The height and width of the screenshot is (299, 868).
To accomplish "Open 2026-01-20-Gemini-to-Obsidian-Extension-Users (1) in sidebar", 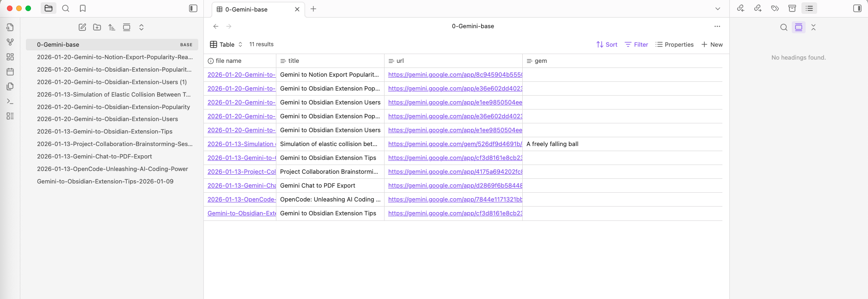I will pyautogui.click(x=112, y=82).
